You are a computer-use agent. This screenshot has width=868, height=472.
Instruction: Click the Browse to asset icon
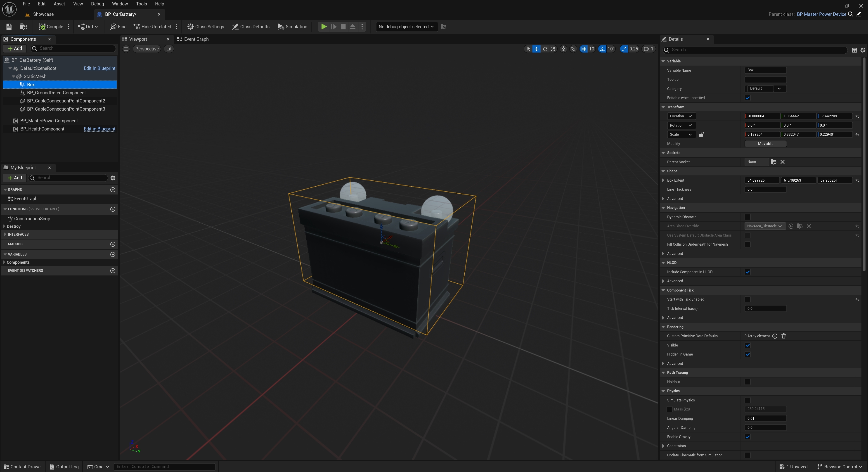click(24, 27)
